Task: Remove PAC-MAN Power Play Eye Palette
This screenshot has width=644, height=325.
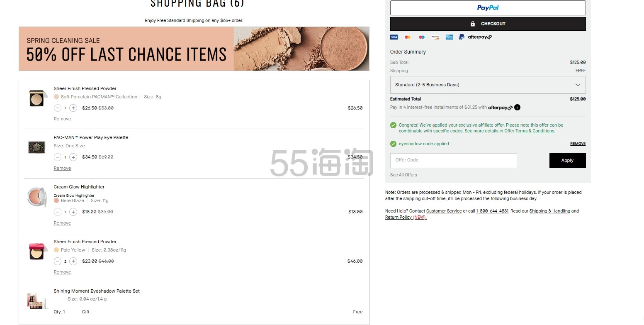Action: tap(62, 169)
